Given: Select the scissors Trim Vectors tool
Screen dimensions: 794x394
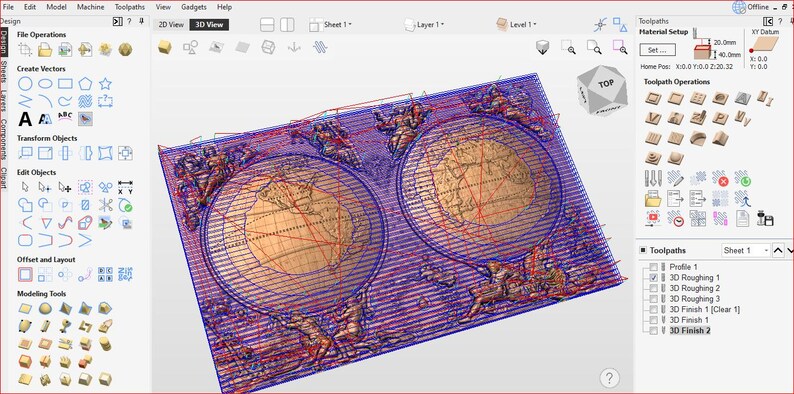Looking at the screenshot, I should coord(105,205).
